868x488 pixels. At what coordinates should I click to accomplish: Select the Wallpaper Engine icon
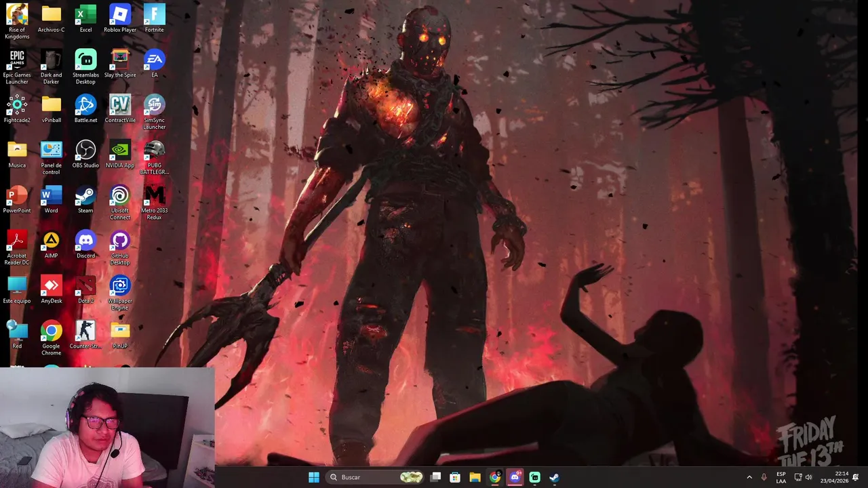[120, 293]
